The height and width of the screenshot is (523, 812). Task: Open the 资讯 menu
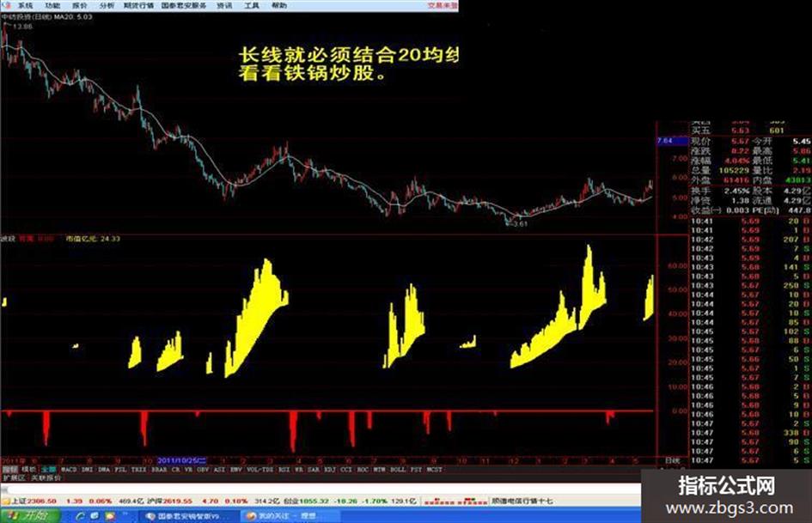point(224,6)
